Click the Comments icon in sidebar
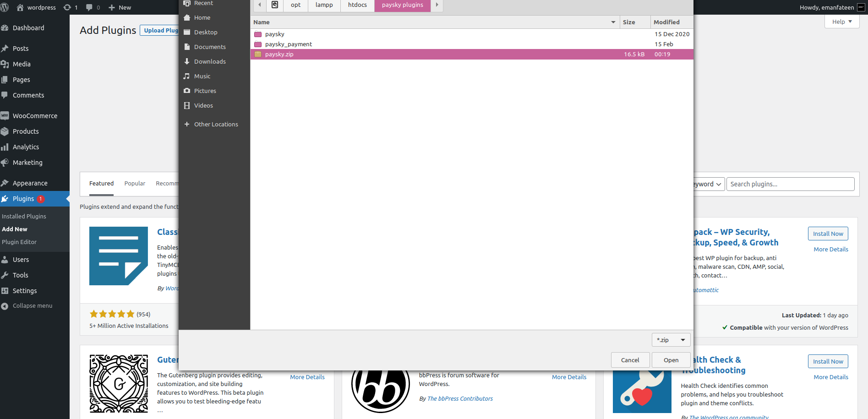Viewport: 868px width, 419px height. [x=5, y=95]
